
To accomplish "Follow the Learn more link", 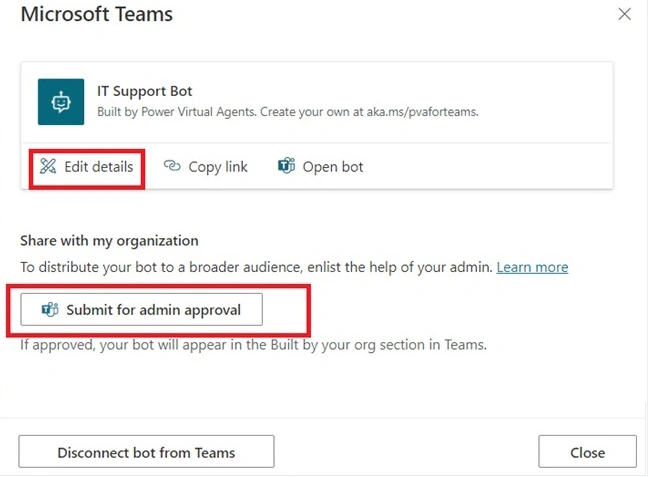I will [x=532, y=267].
